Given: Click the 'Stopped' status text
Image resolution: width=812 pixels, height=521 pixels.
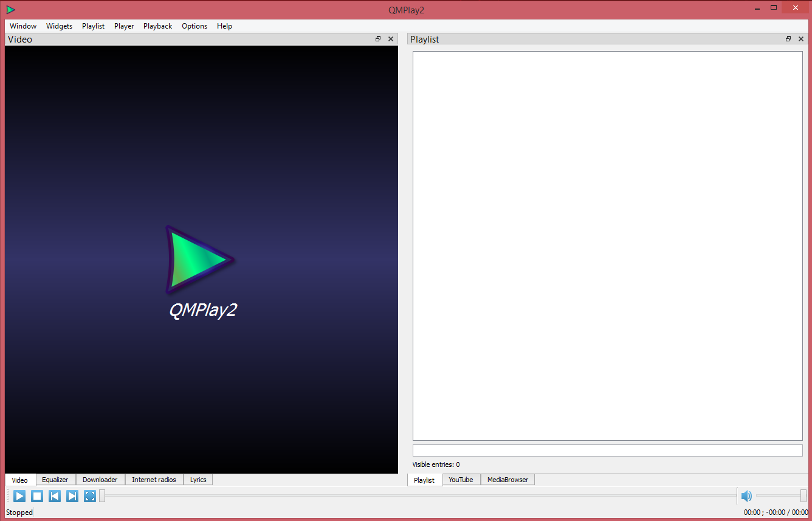Looking at the screenshot, I should tap(19, 512).
